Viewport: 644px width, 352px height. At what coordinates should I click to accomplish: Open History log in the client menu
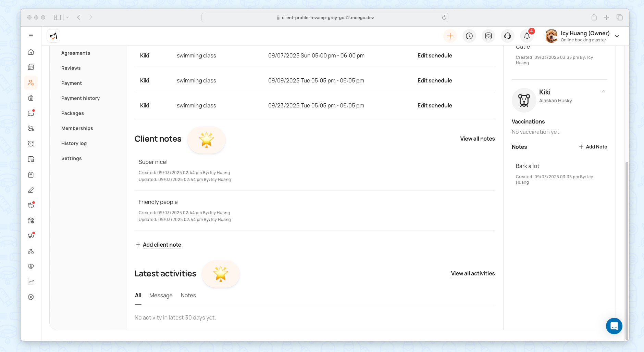(x=74, y=143)
